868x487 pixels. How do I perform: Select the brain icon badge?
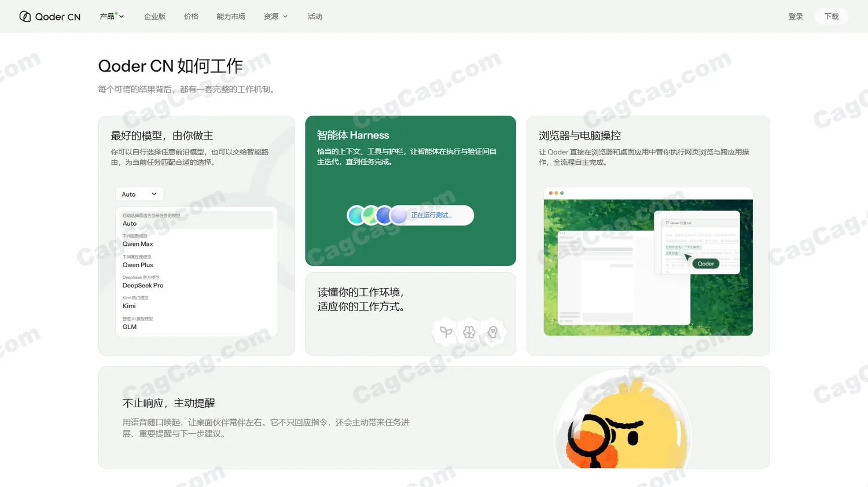tap(469, 332)
